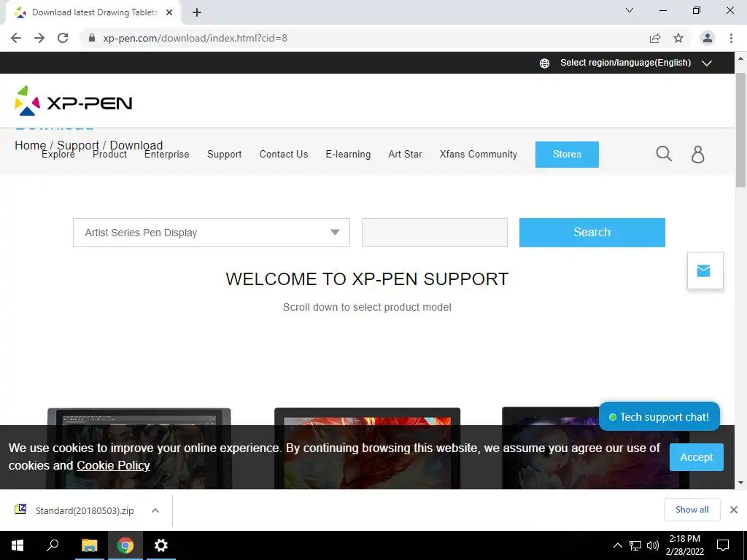Click the Home breadcrumb link
The height and width of the screenshot is (560, 747).
[x=30, y=145]
